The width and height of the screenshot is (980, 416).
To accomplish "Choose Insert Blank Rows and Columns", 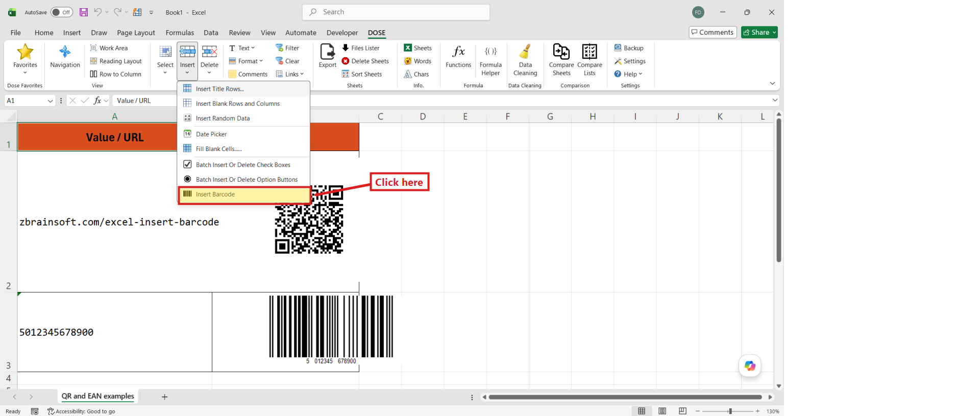I will click(x=244, y=104).
